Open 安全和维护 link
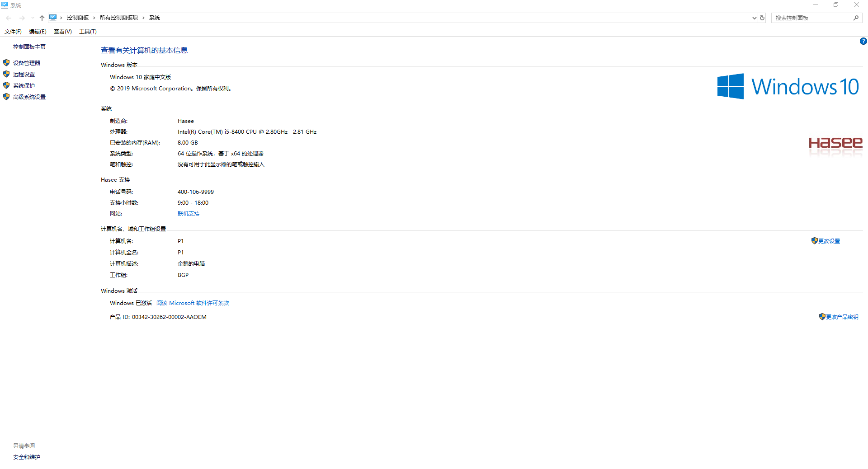Screen dimensions: 868x469 coord(27,457)
